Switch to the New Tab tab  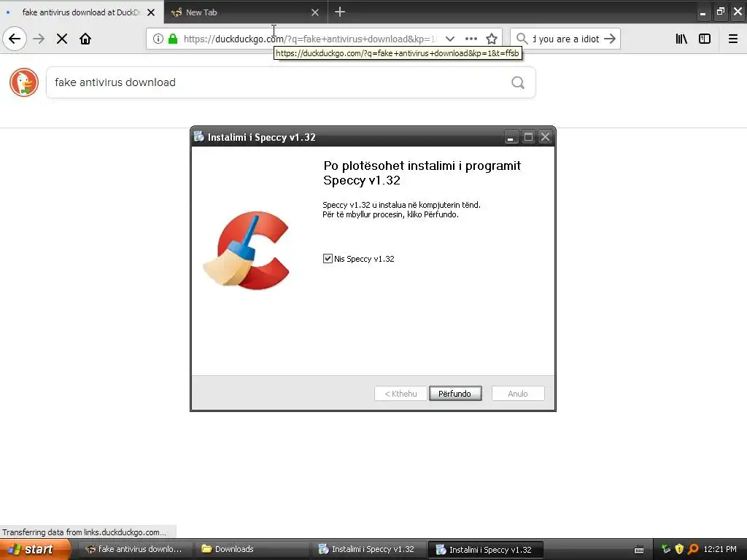(245, 12)
